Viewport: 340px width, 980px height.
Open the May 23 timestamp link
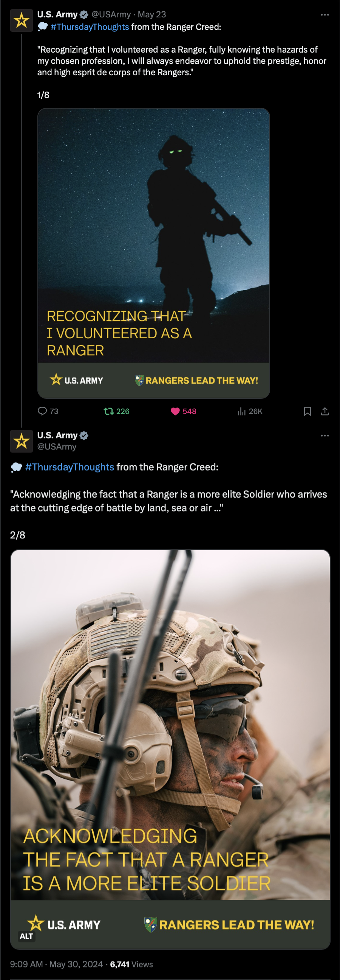coord(152,14)
